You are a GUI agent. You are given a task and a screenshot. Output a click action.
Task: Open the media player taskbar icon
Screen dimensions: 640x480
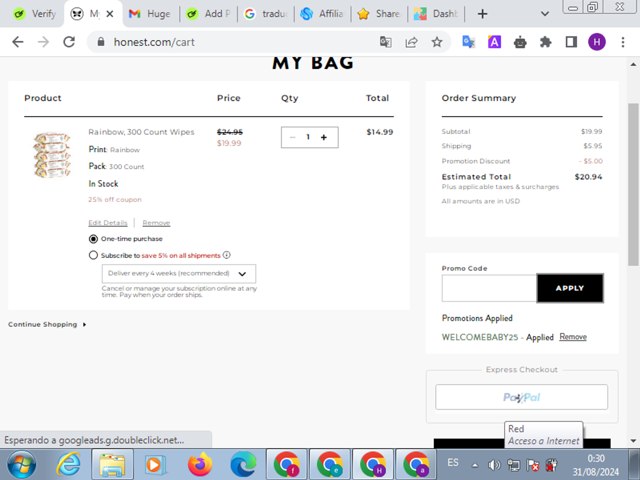coord(155,464)
